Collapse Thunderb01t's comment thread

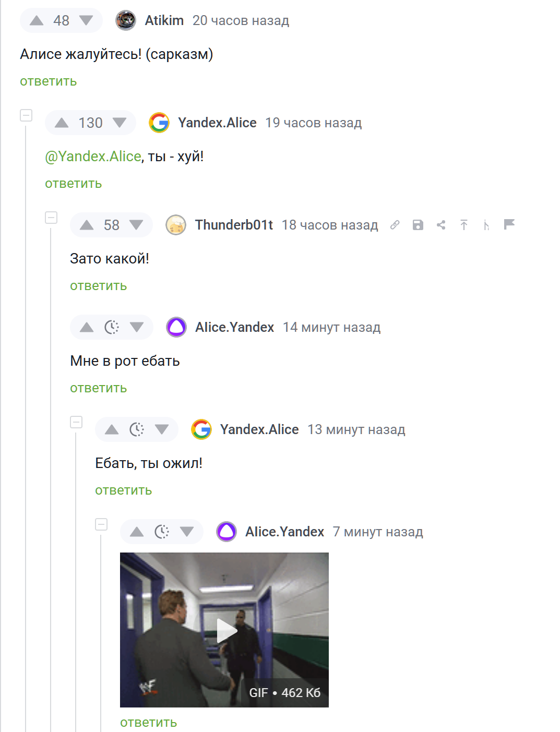click(51, 218)
